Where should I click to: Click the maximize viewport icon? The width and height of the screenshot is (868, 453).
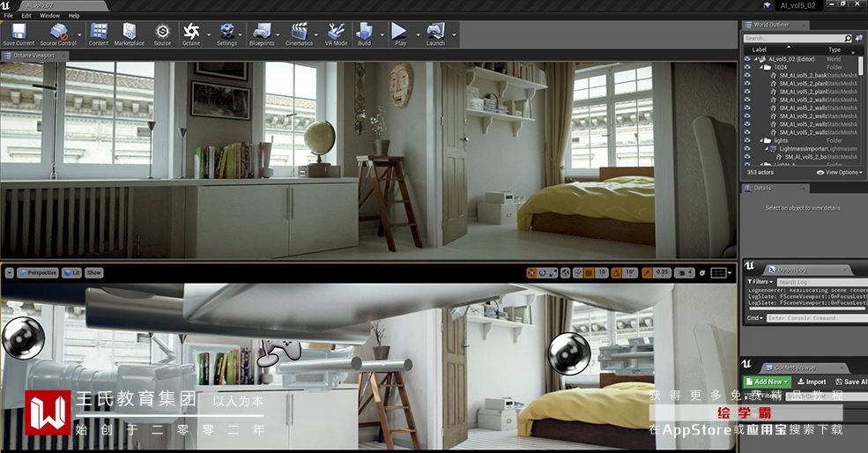[x=702, y=272]
